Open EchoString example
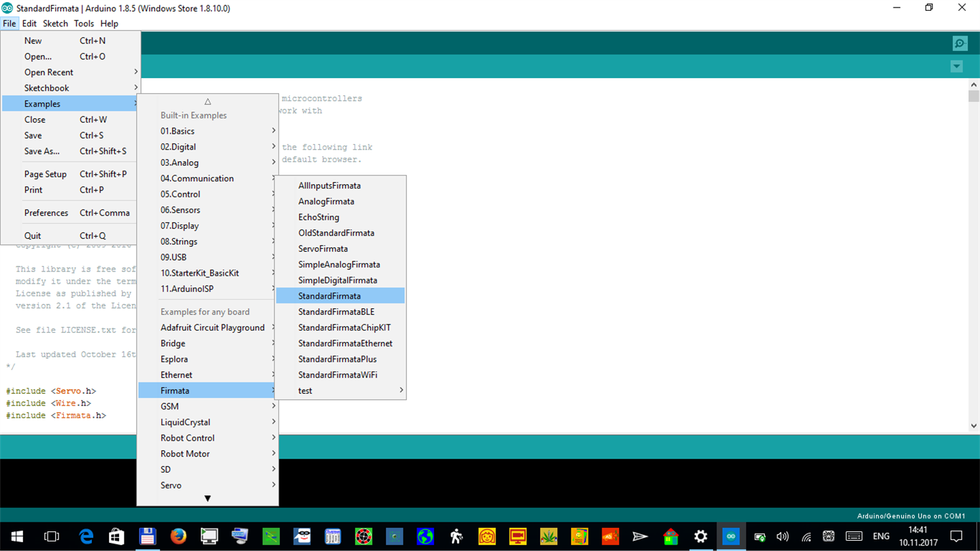980x551 pixels. pos(340,217)
